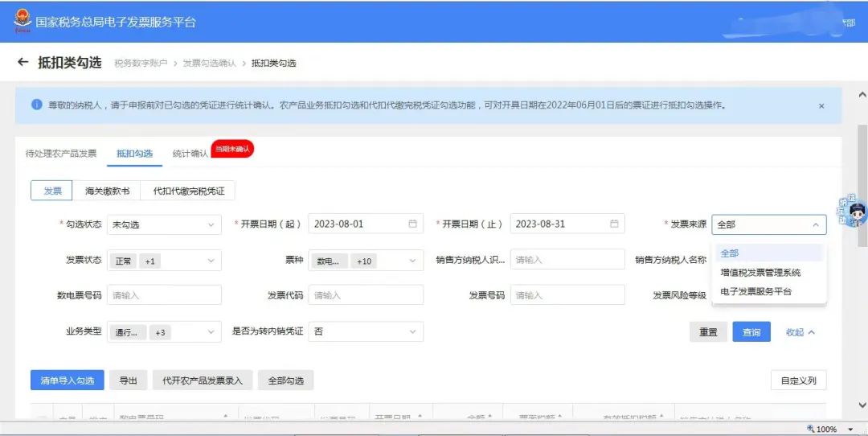Close the blue notice banner

coord(821,106)
